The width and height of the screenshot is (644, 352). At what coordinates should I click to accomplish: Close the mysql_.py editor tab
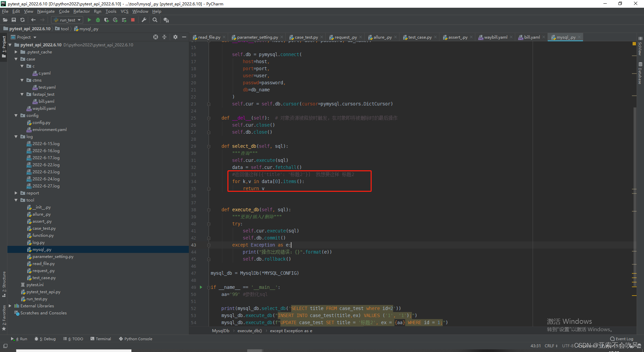(x=579, y=37)
